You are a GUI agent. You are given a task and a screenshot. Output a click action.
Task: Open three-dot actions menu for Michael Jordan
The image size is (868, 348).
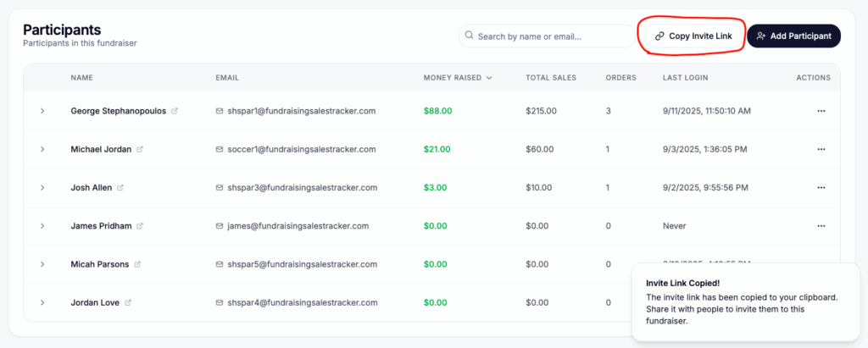tap(821, 149)
